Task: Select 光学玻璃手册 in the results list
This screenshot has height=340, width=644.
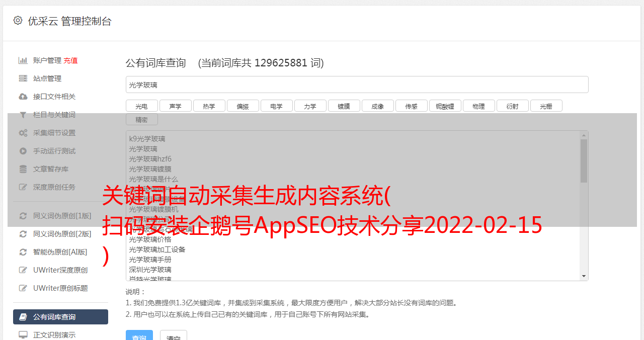Action: point(150,260)
